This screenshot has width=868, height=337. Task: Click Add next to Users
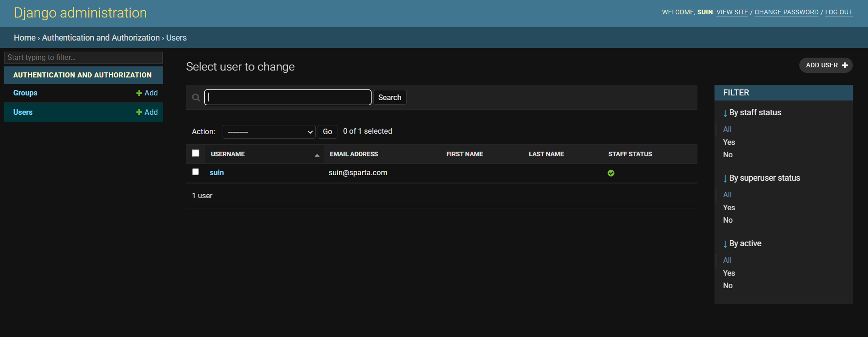147,112
